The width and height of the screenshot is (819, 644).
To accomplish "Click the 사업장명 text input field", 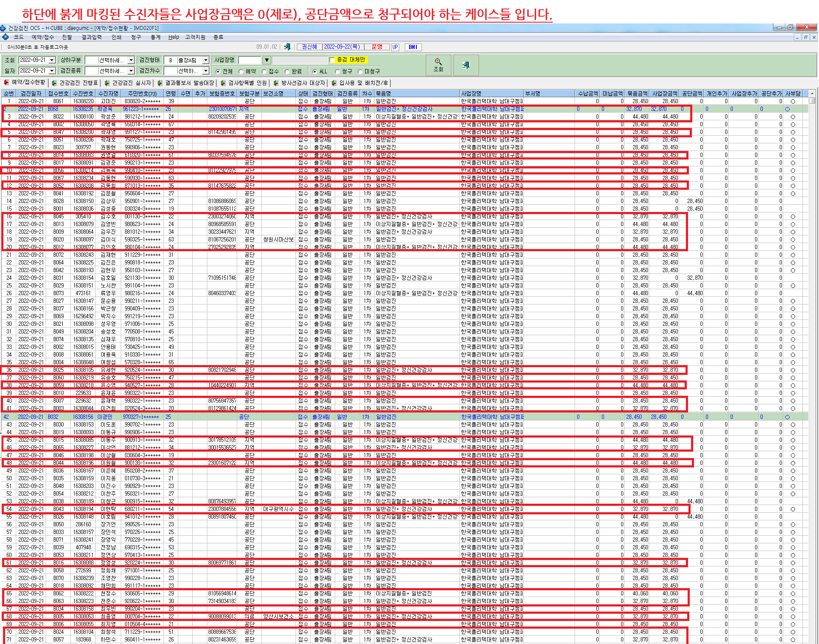I will coord(250,60).
